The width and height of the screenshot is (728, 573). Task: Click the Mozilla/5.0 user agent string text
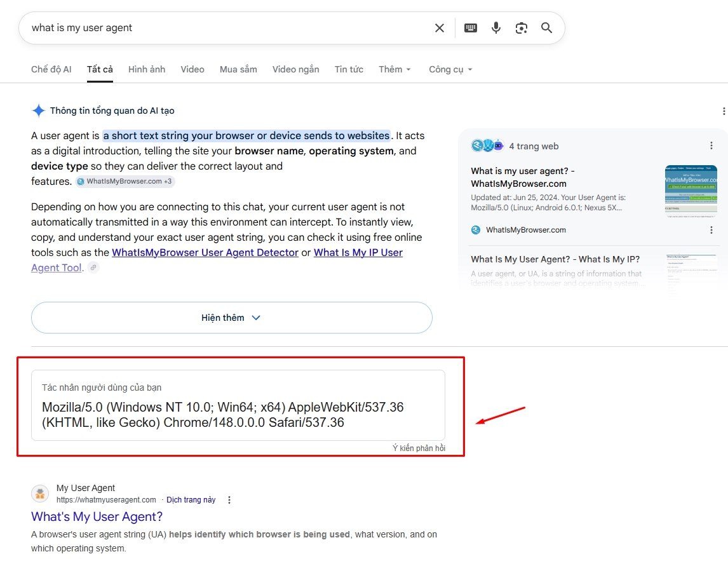click(x=223, y=415)
